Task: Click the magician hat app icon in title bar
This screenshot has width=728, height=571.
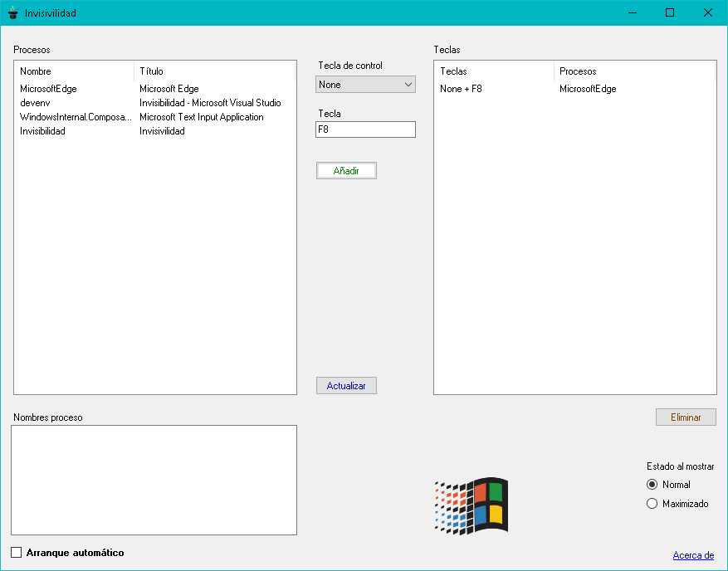Action: (x=13, y=12)
